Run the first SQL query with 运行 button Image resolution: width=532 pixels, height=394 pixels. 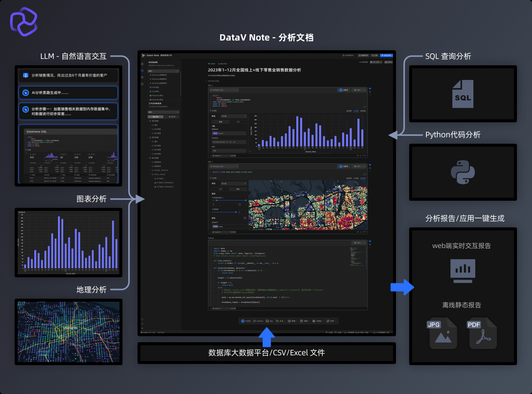[x=358, y=90]
